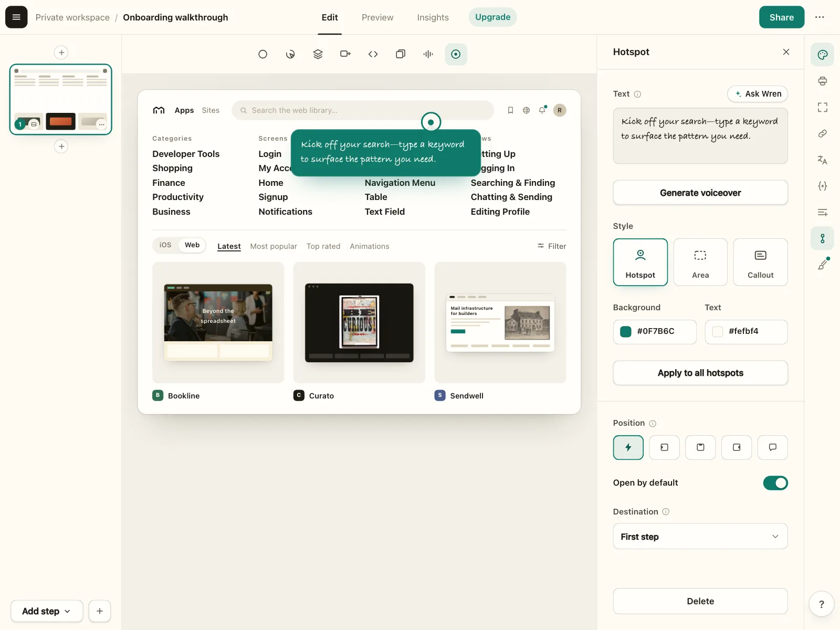Open the variables curly braces icon
Screen dimensions: 840x630
822,186
